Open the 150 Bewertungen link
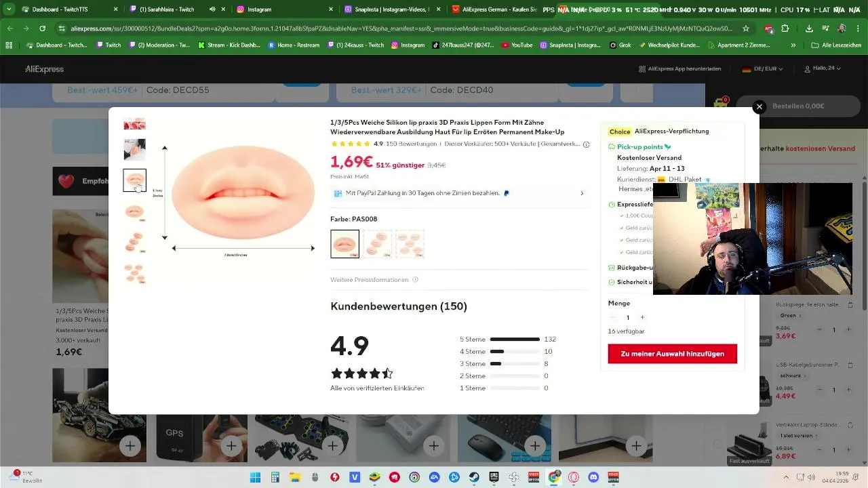This screenshot has height=488, width=868. tap(411, 144)
